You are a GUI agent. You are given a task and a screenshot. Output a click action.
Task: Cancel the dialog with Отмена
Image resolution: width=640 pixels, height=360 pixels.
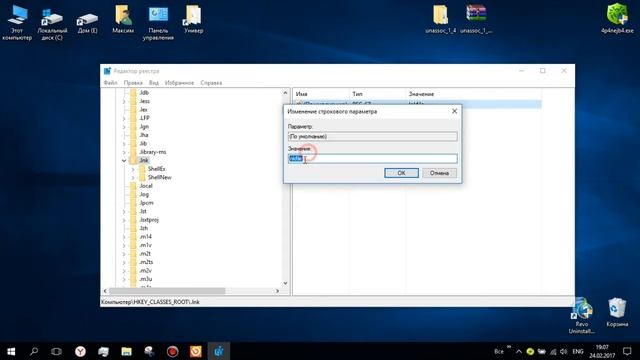[439, 173]
